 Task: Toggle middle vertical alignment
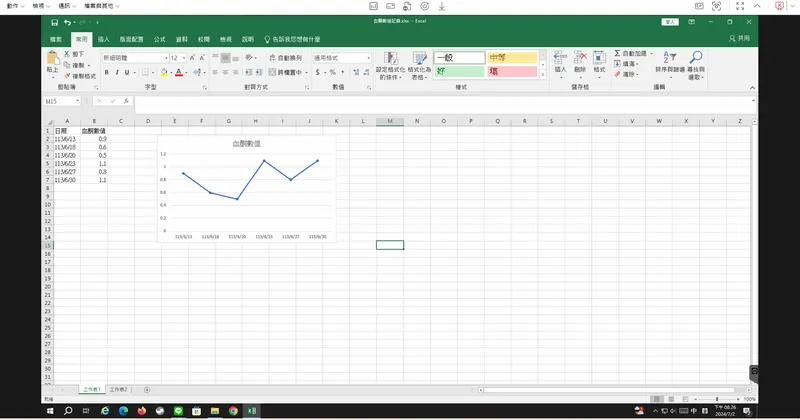(226, 58)
